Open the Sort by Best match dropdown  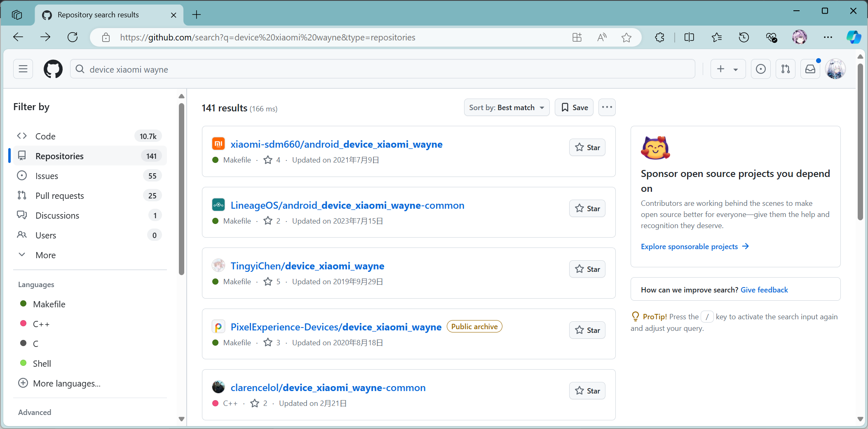507,107
